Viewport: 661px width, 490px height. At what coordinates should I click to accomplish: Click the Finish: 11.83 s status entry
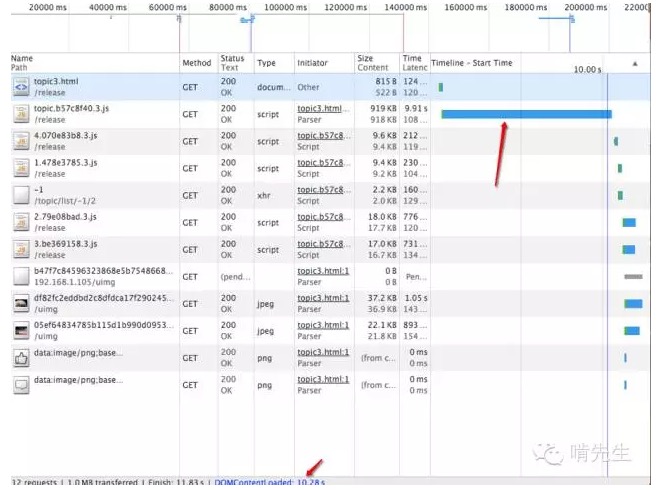[x=176, y=482]
